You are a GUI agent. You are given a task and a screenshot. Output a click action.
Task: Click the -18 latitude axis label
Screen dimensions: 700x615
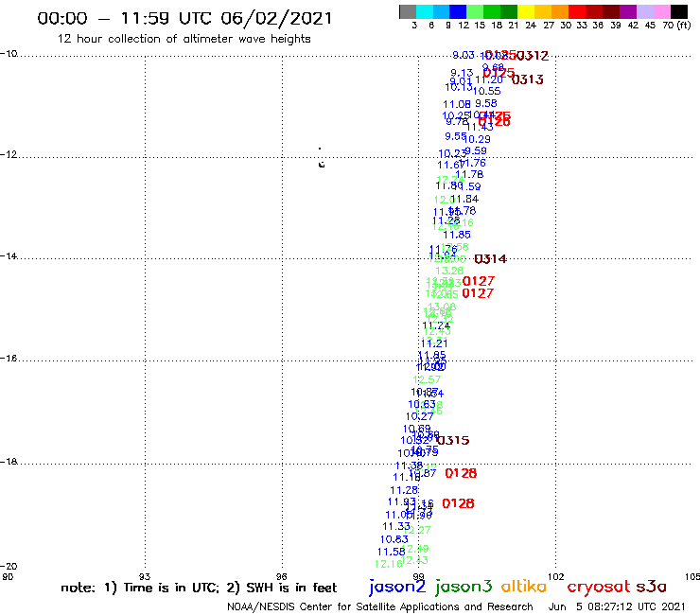9,462
